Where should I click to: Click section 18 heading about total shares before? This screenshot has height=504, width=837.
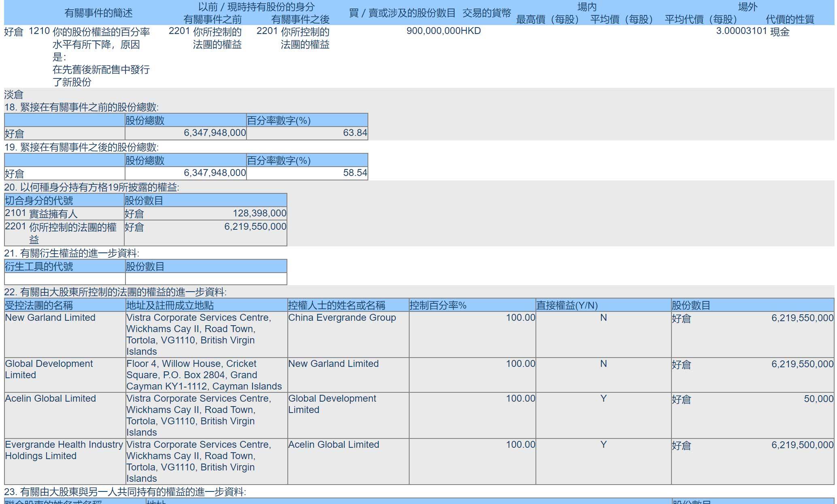pyautogui.click(x=81, y=107)
